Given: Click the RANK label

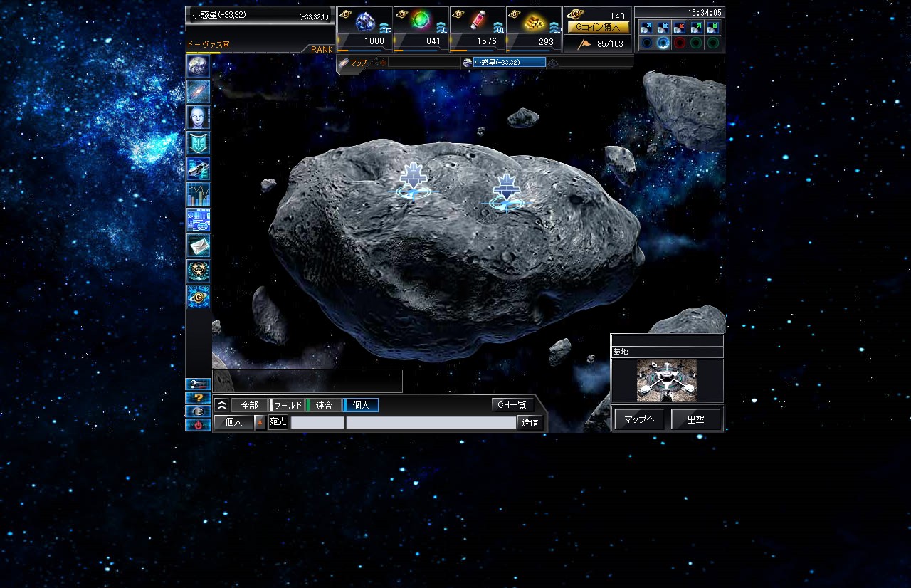Looking at the screenshot, I should 322,50.
